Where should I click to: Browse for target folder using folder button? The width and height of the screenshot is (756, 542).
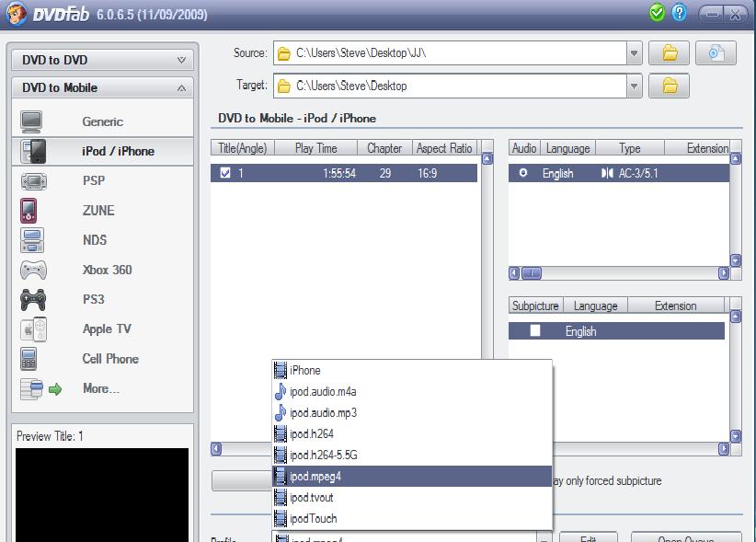point(669,86)
